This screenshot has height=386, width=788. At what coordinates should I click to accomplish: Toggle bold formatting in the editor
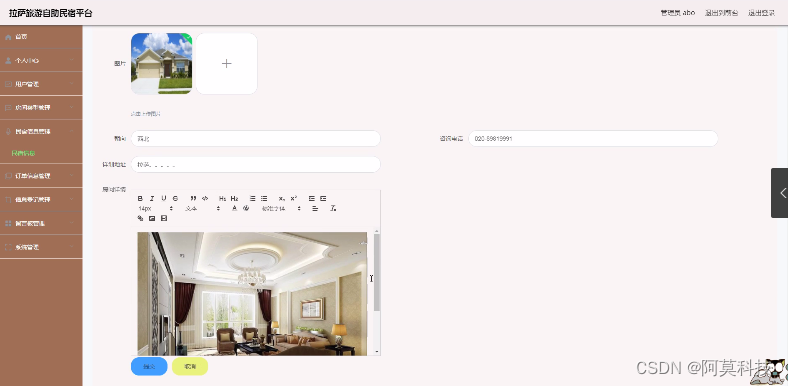140,199
